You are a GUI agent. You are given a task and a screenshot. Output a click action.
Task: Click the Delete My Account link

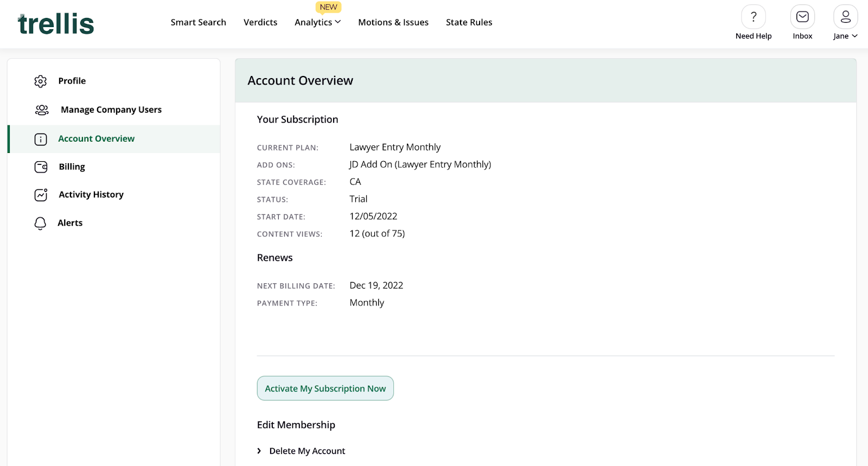click(x=307, y=451)
